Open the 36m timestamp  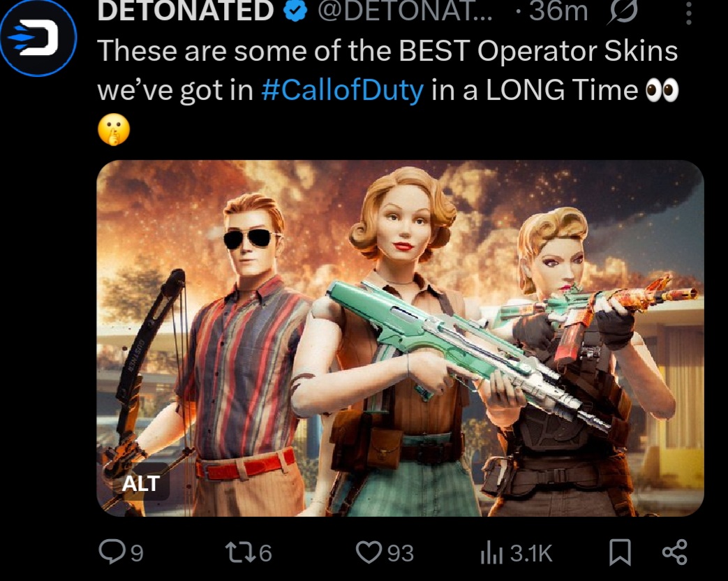tap(558, 11)
